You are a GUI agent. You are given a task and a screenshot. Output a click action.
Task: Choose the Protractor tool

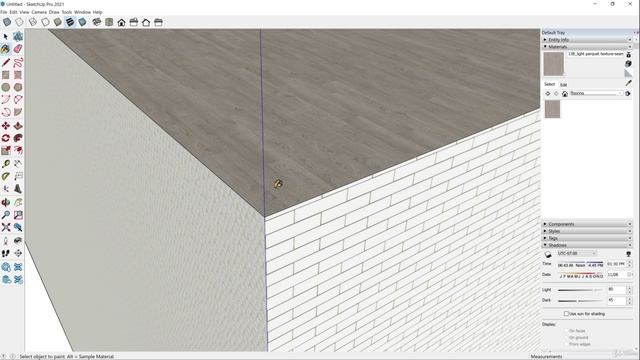tap(6, 176)
